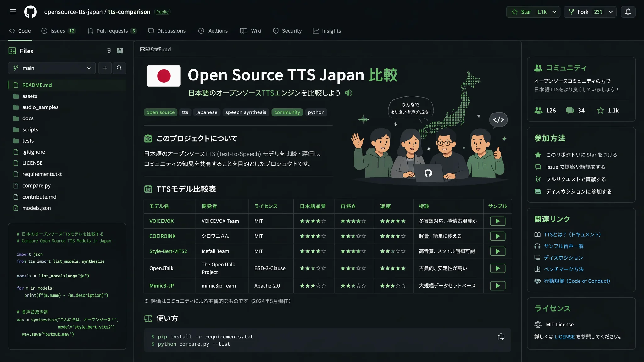644x362 pixels.
Task: Open the Pull requests tab
Action: pyautogui.click(x=112, y=31)
